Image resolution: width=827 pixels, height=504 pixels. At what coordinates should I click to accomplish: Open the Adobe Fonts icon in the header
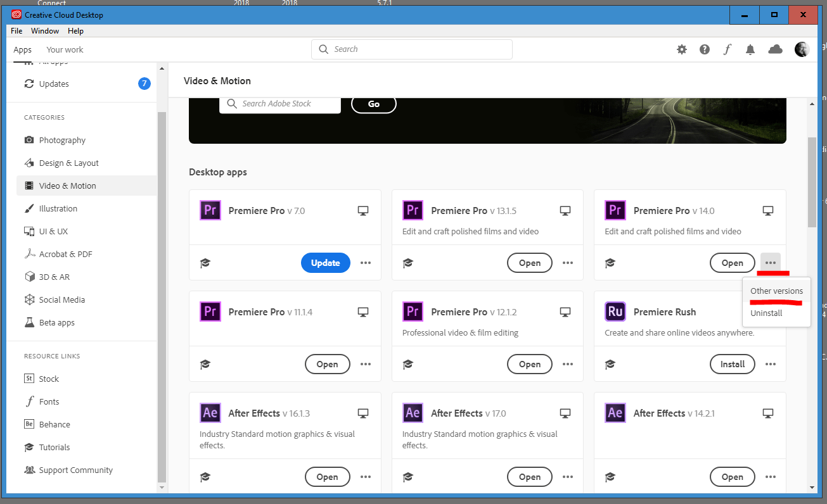727,49
